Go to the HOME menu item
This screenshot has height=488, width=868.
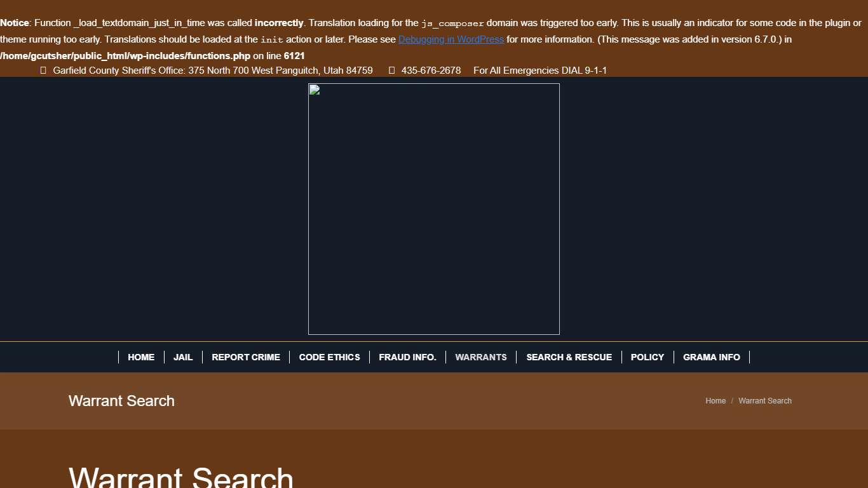tap(141, 357)
